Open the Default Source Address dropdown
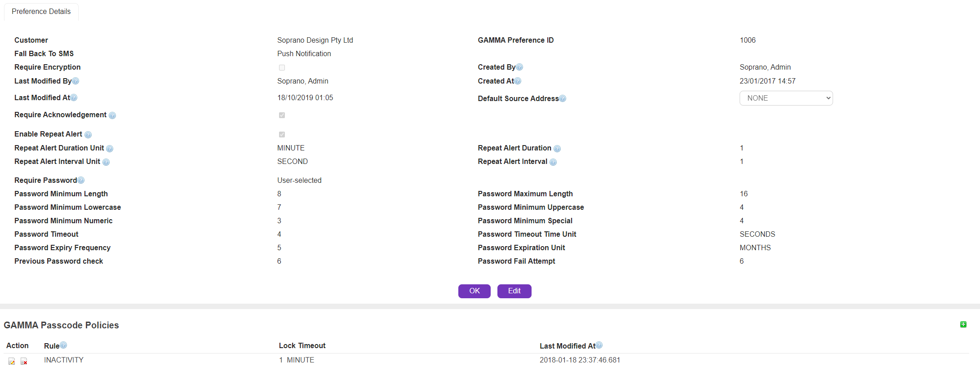The height and width of the screenshot is (380, 980). click(x=786, y=98)
